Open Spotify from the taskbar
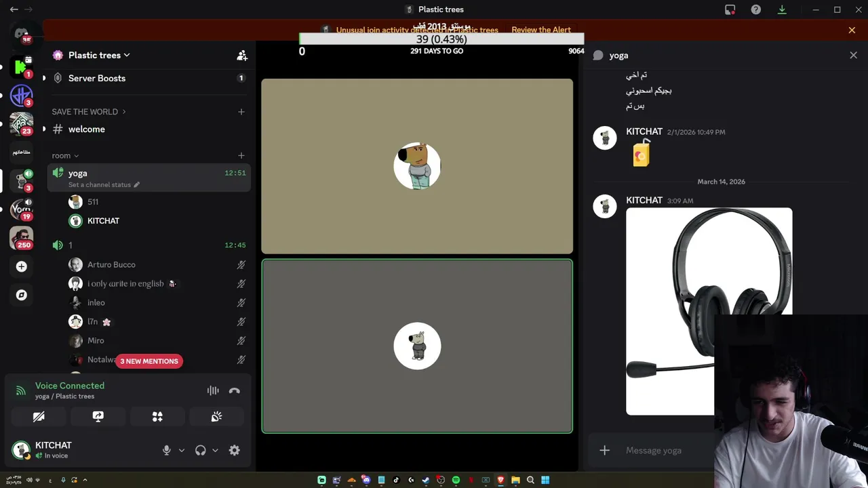This screenshot has height=488, width=868. pos(456,480)
